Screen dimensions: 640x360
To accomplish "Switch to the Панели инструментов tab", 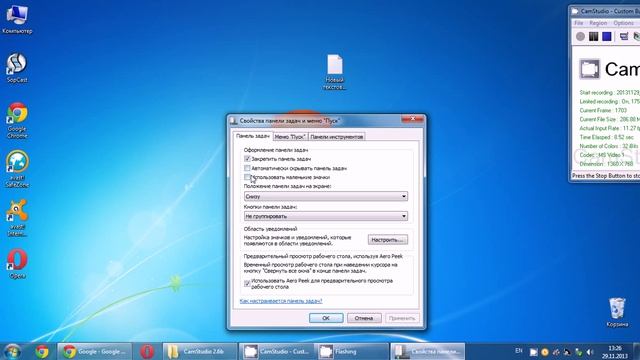I will [336, 137].
